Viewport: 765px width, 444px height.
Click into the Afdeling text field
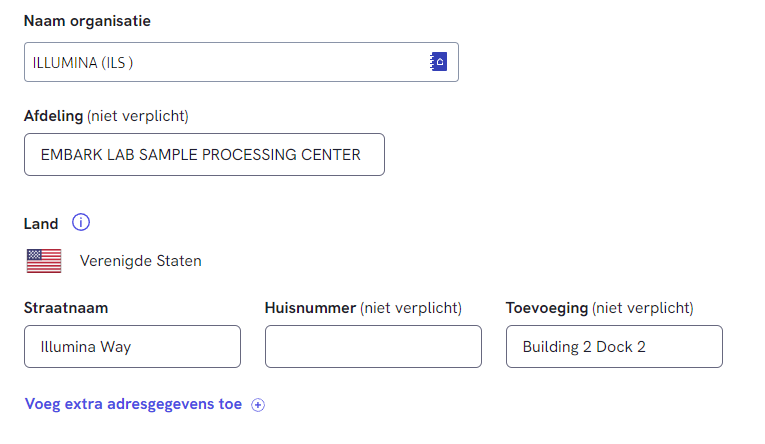[204, 155]
